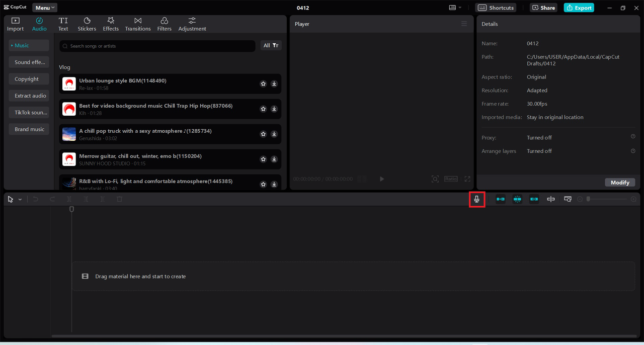Toggle auto snapping in timeline
644x345 pixels.
pos(517,199)
